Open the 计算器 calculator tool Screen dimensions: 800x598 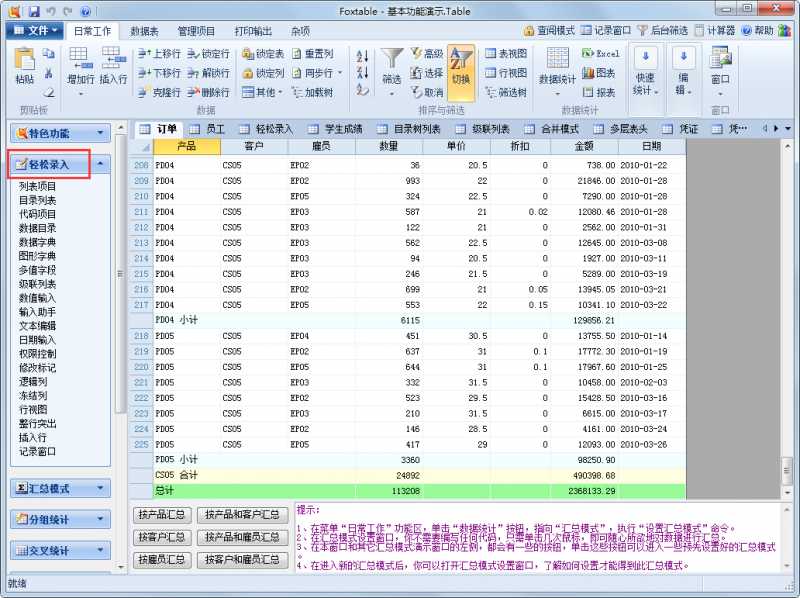(714, 31)
